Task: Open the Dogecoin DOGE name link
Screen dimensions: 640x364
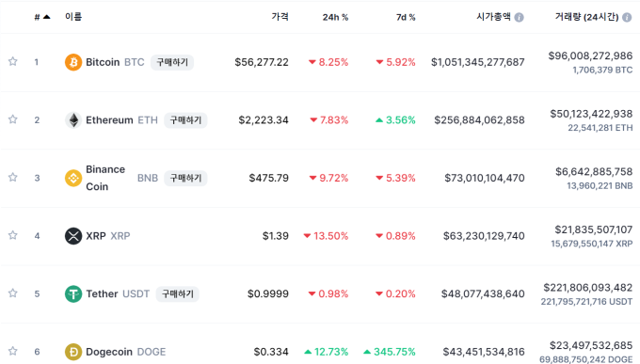Action: [x=126, y=352]
